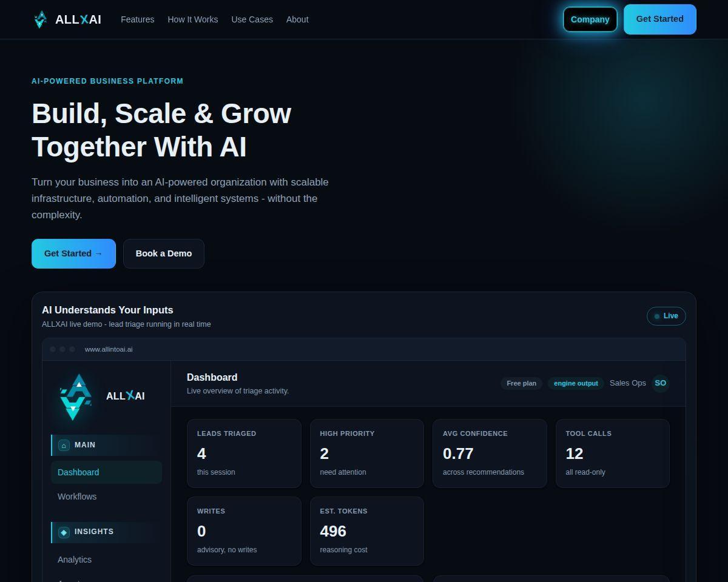The image size is (728, 582).
Task: Click the Sales Ops label
Action: (628, 383)
